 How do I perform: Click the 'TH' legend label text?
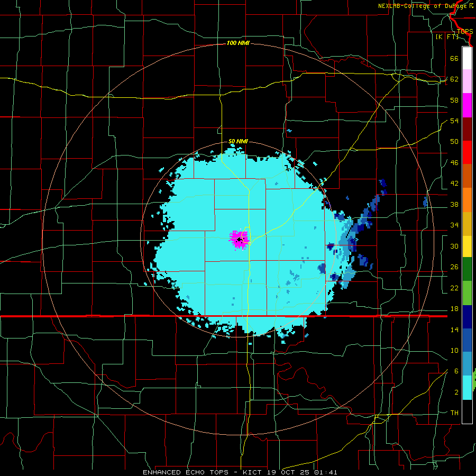point(454,413)
